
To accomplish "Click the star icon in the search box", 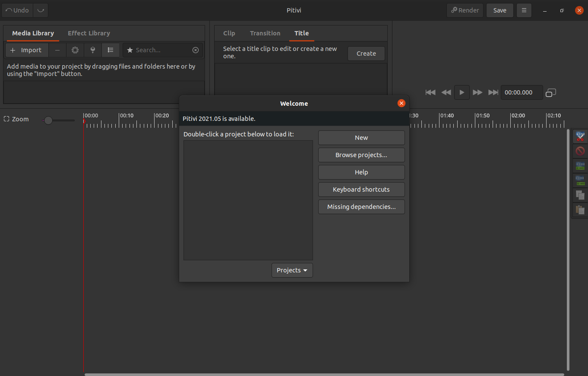I will pos(130,50).
